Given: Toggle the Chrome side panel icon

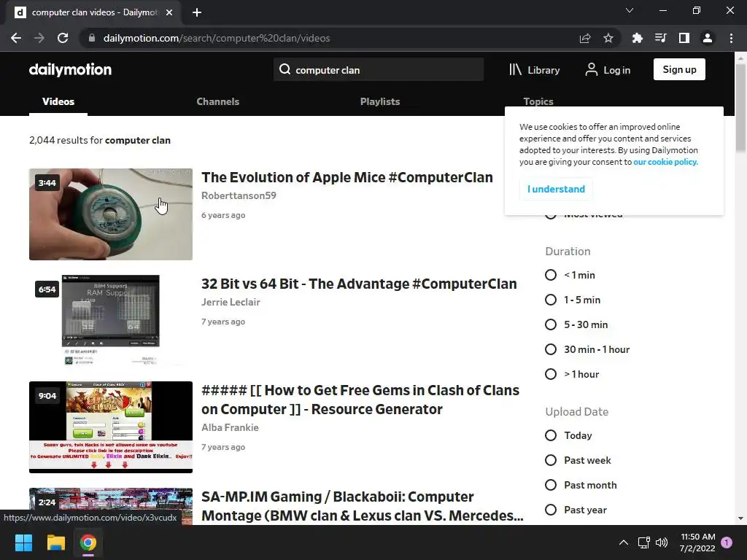Looking at the screenshot, I should (x=684, y=38).
